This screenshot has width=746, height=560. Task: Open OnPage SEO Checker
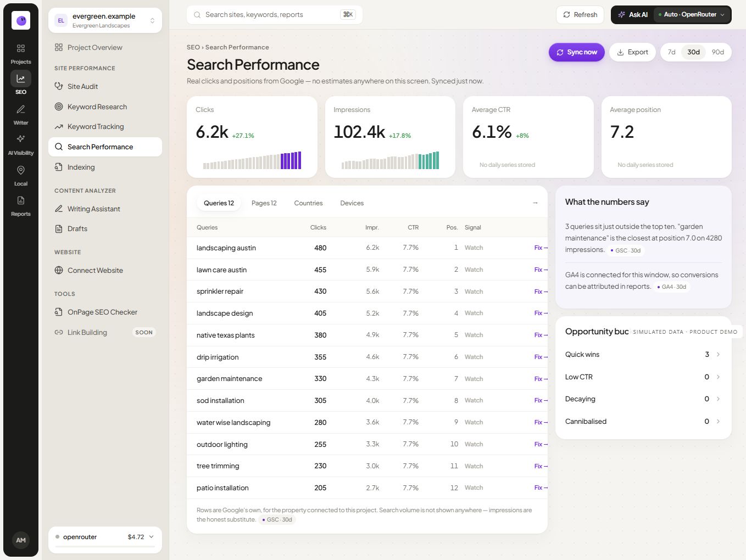point(105,312)
